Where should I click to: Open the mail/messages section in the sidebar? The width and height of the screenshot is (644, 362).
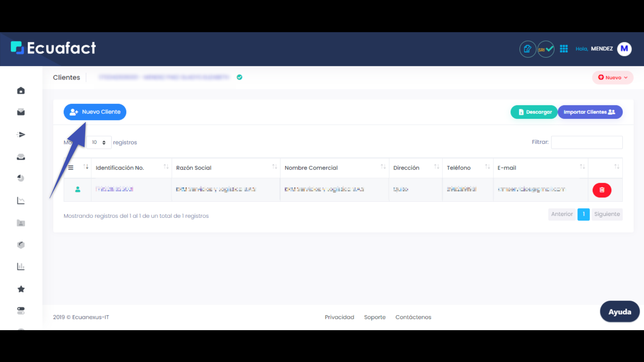(21, 112)
